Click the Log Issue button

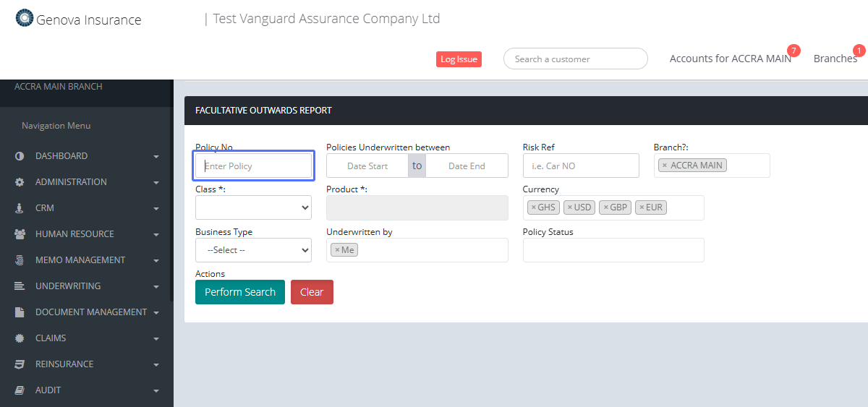click(x=459, y=59)
